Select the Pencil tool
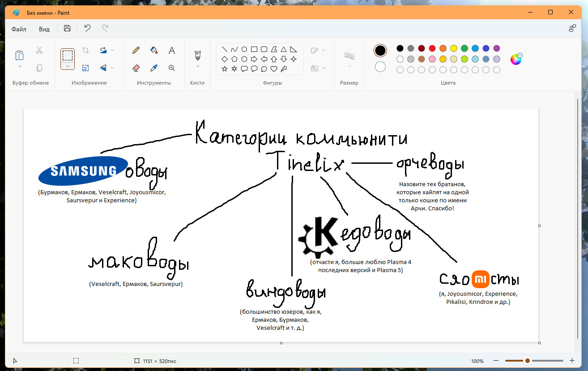This screenshot has width=588, height=371. tap(136, 51)
